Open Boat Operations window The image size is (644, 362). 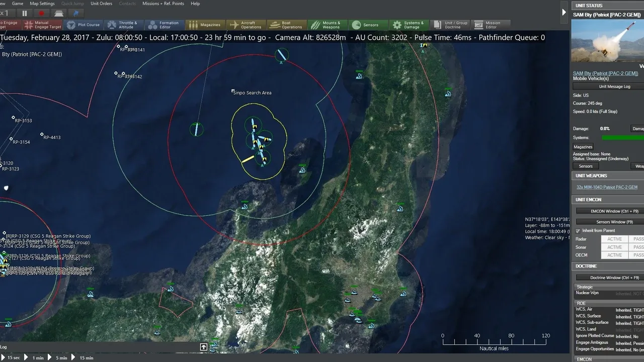point(286,25)
